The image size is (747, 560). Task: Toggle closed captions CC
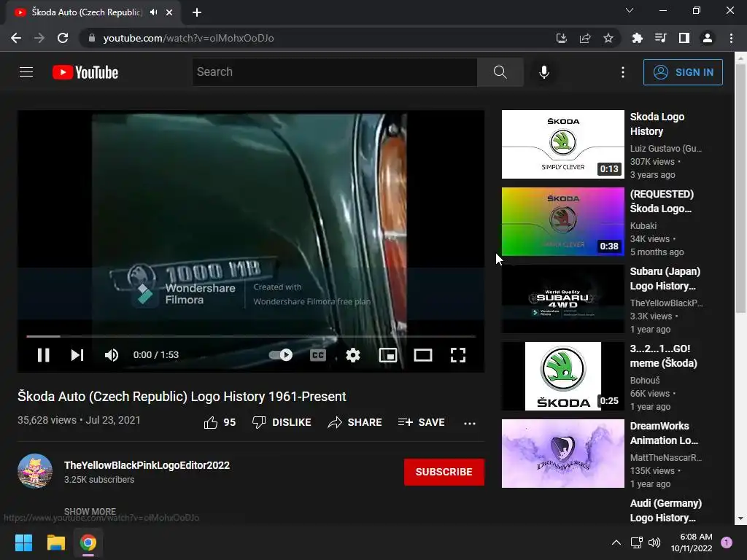coord(318,355)
